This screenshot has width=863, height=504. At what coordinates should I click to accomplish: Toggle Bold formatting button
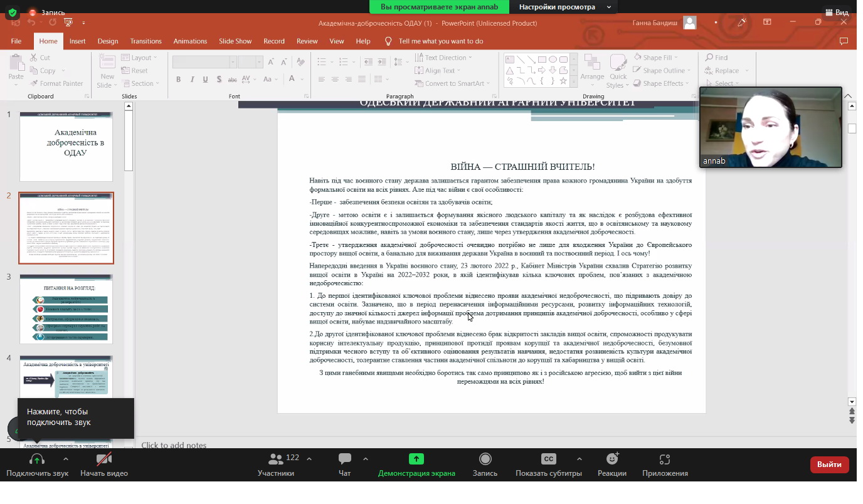point(179,80)
